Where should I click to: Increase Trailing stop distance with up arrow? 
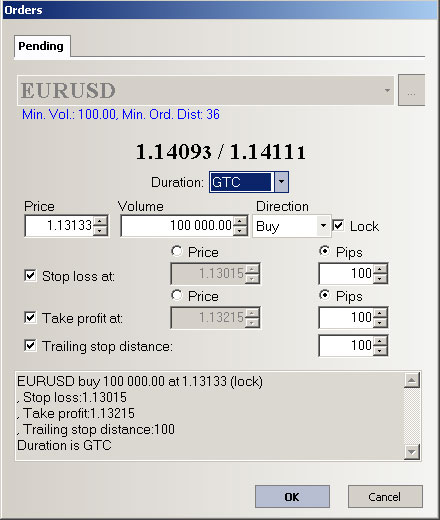click(x=380, y=341)
